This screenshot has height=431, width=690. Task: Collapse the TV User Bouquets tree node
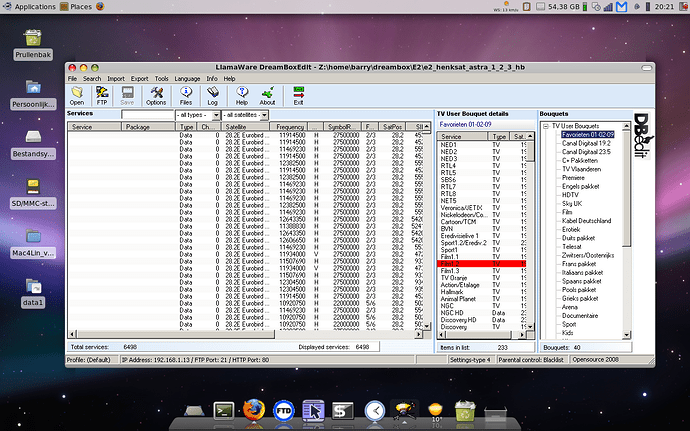pos(546,126)
